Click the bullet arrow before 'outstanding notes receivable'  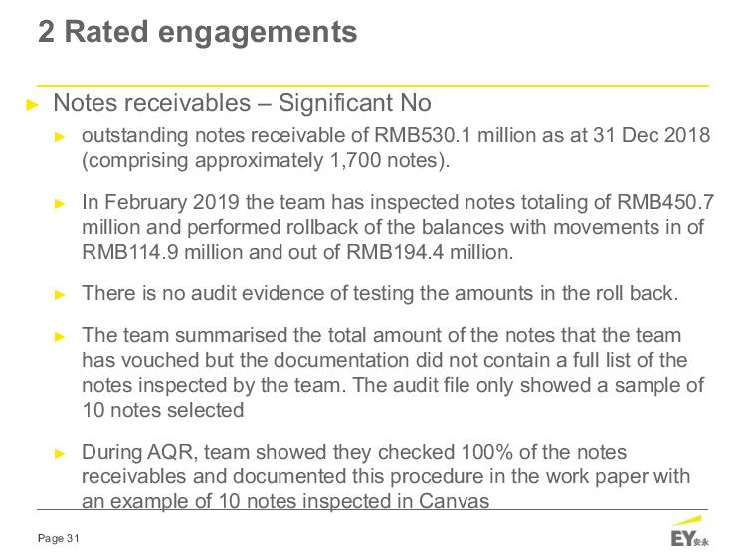tap(60, 138)
